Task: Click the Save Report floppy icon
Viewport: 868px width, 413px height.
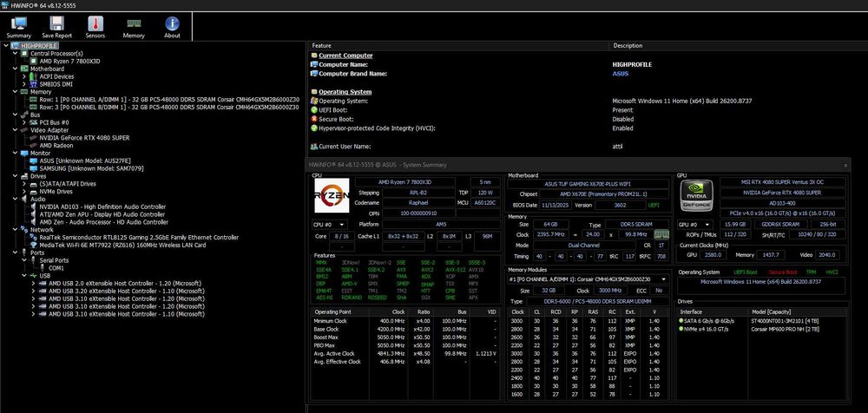Action: point(56,23)
